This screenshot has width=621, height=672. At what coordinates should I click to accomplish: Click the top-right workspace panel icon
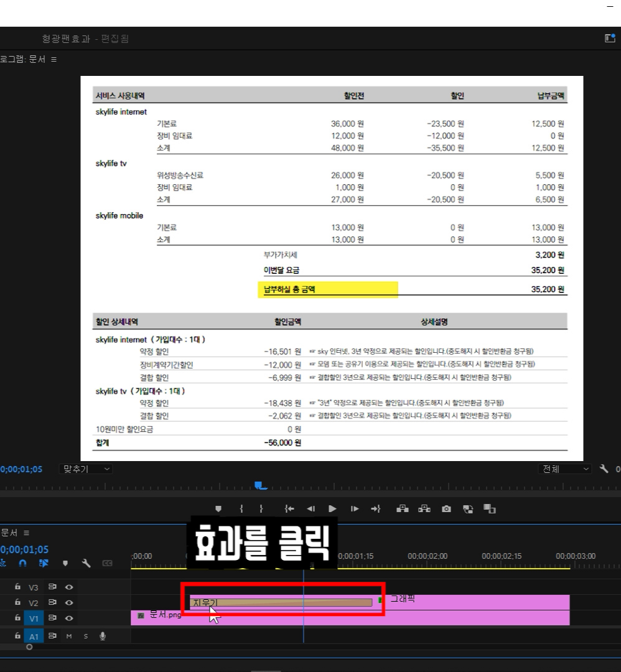point(610,38)
